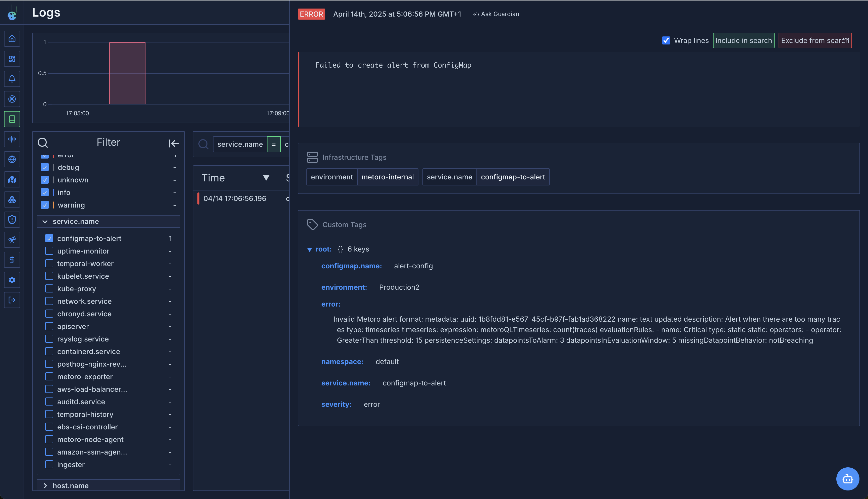Viewport: 868px width, 499px height.
Task: Open Settings gear icon in sidebar
Action: tap(12, 280)
